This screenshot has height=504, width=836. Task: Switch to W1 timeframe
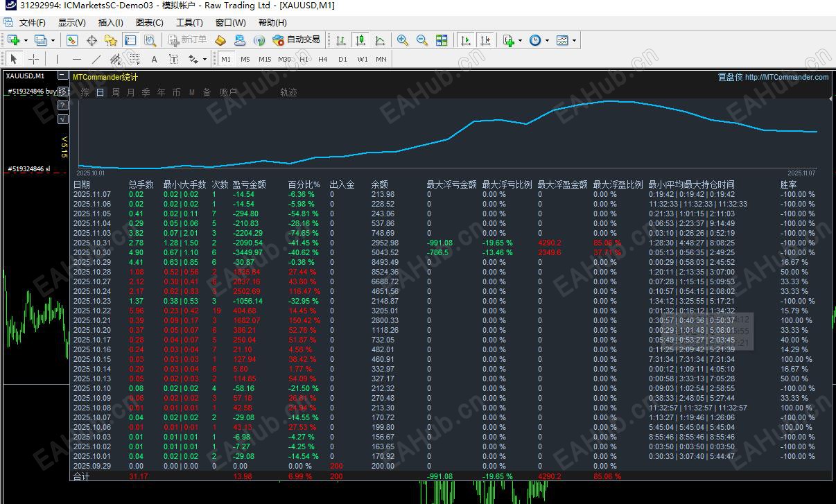363,59
